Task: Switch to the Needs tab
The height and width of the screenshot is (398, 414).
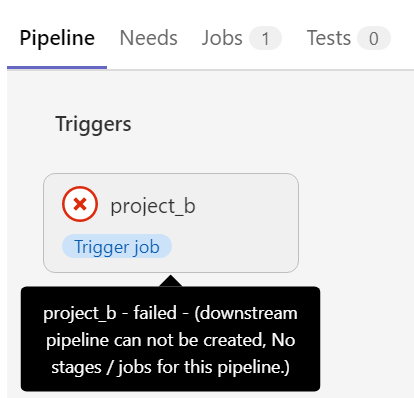Action: (148, 38)
